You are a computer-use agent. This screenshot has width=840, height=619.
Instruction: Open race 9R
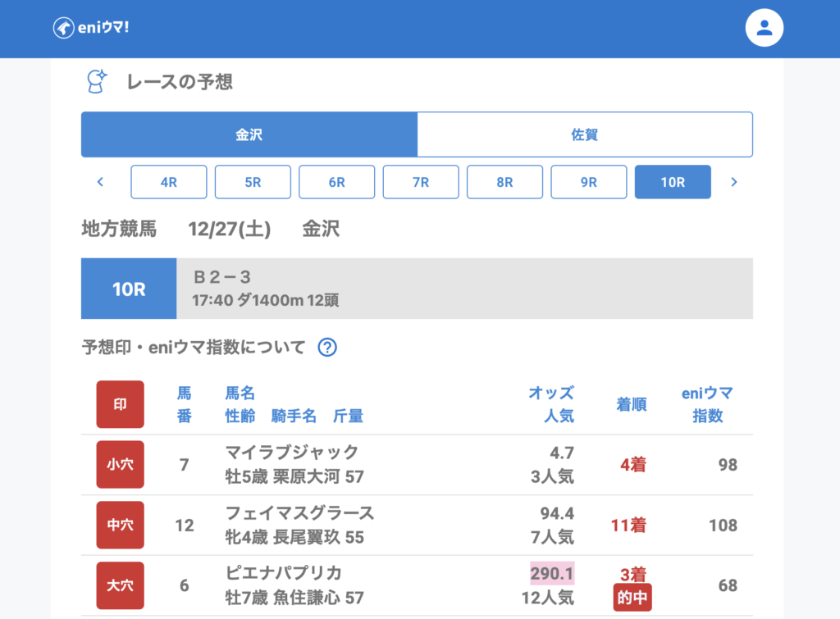pyautogui.click(x=588, y=182)
